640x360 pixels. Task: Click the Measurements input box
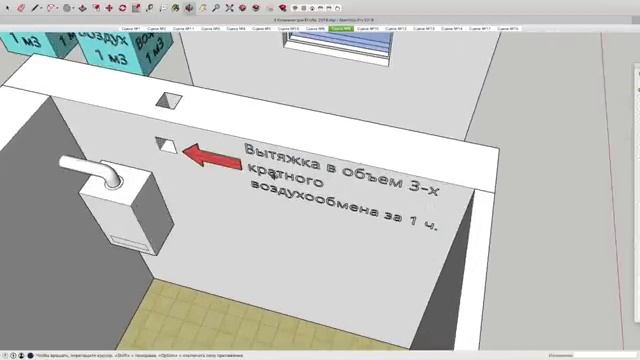coord(605,356)
